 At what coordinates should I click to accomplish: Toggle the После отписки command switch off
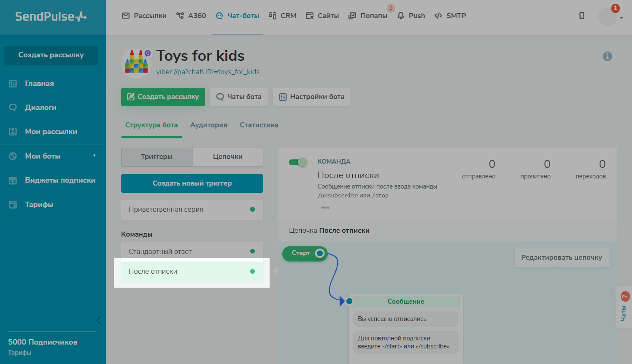tap(298, 162)
